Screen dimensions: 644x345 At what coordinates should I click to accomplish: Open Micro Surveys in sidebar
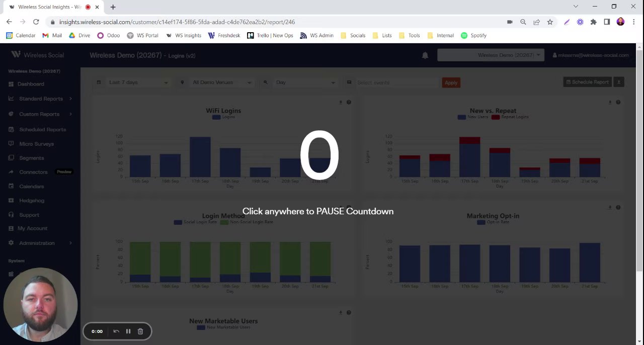point(36,144)
